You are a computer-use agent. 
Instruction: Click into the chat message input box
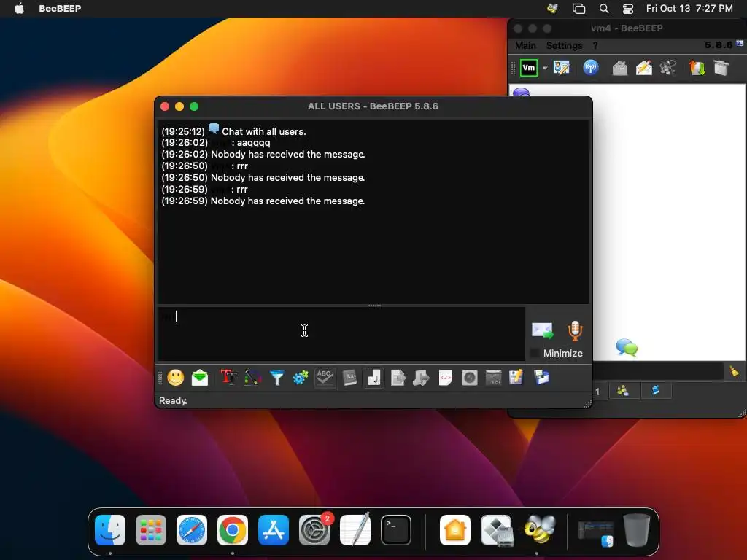tap(341, 333)
